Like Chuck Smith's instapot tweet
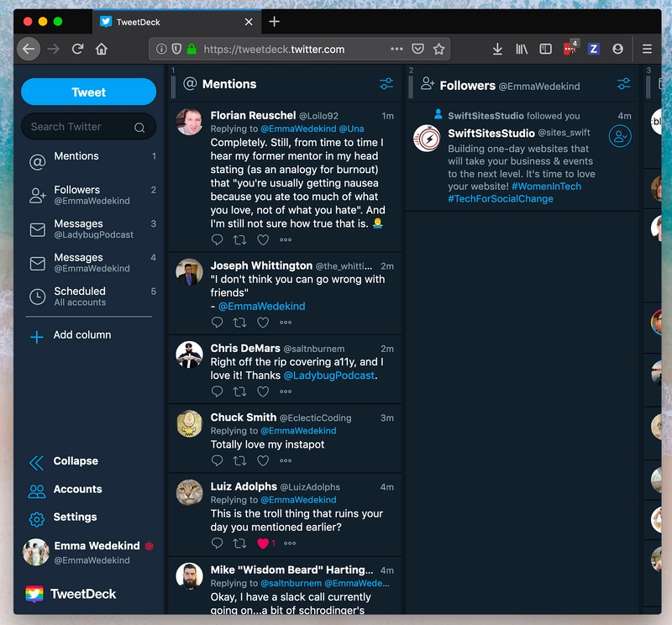This screenshot has width=672, height=625. tap(263, 461)
